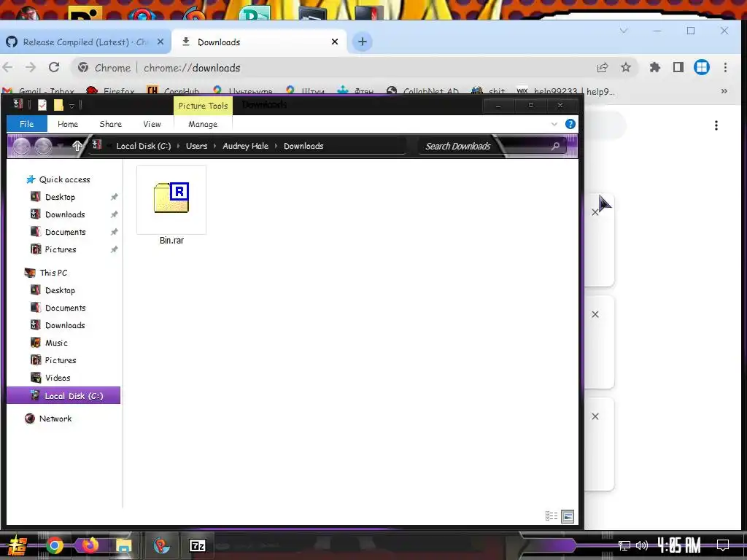The width and height of the screenshot is (747, 560).
Task: Open Desktop under This PC
Action: click(x=60, y=290)
